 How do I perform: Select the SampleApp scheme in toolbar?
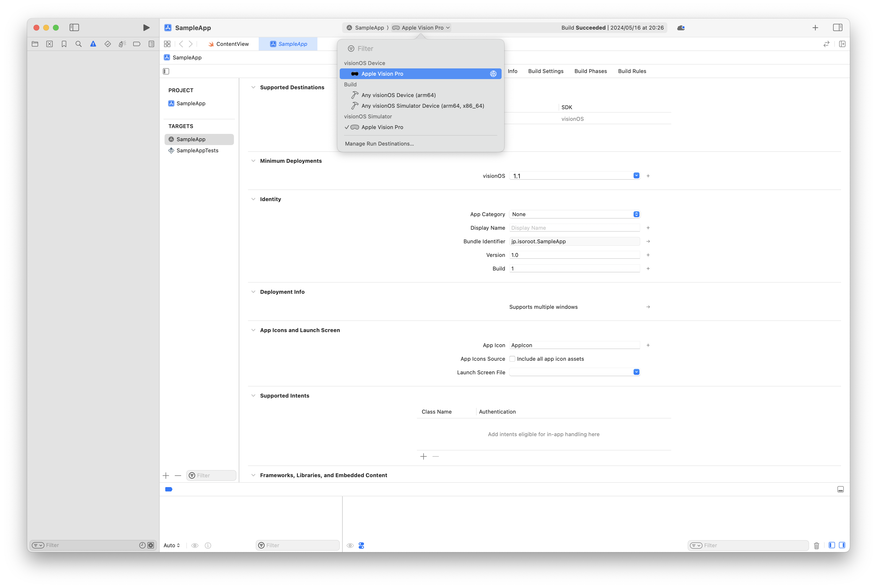point(365,28)
